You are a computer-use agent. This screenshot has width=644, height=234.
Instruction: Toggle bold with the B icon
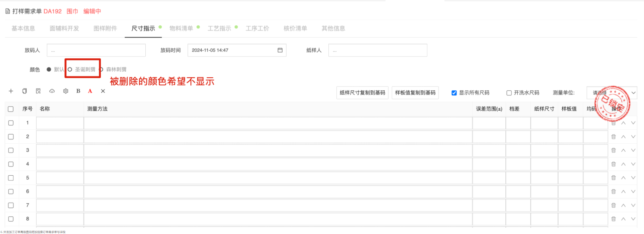coord(78,91)
